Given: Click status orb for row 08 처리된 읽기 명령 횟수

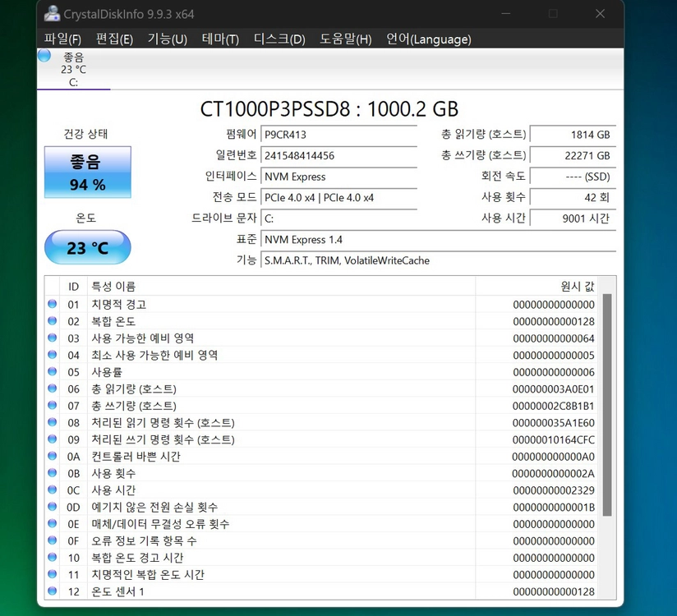Looking at the screenshot, I should (x=53, y=421).
